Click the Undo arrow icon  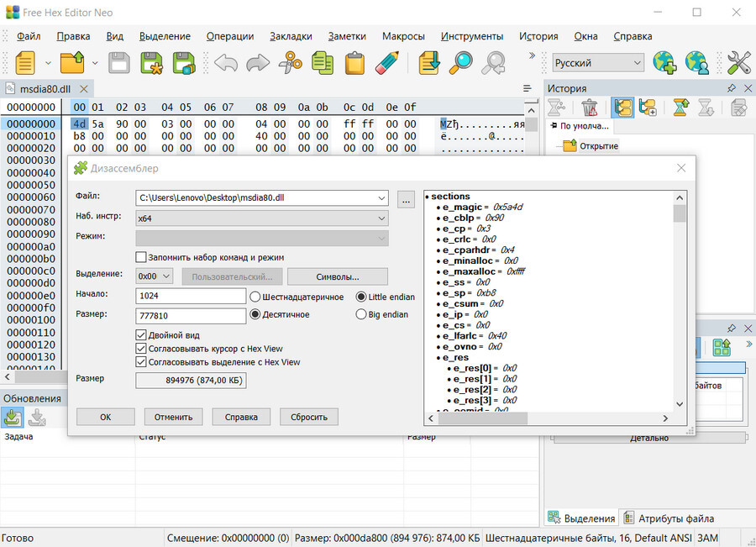tap(226, 63)
